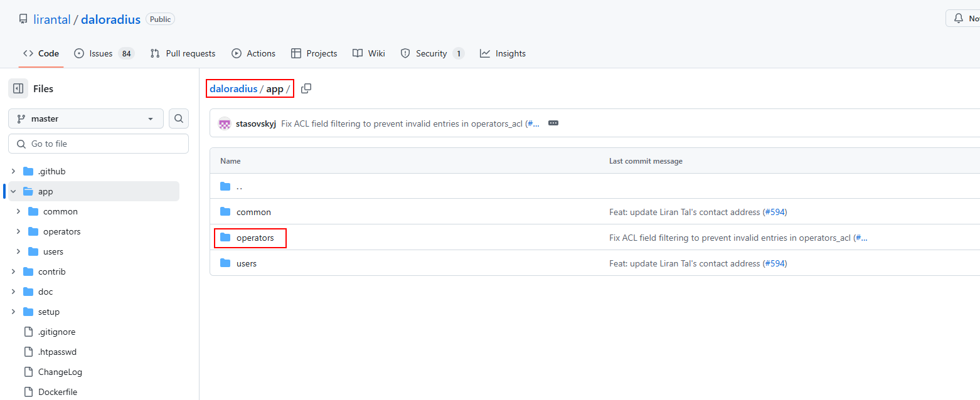
Task: Click the Files panel heading
Action: tap(43, 88)
